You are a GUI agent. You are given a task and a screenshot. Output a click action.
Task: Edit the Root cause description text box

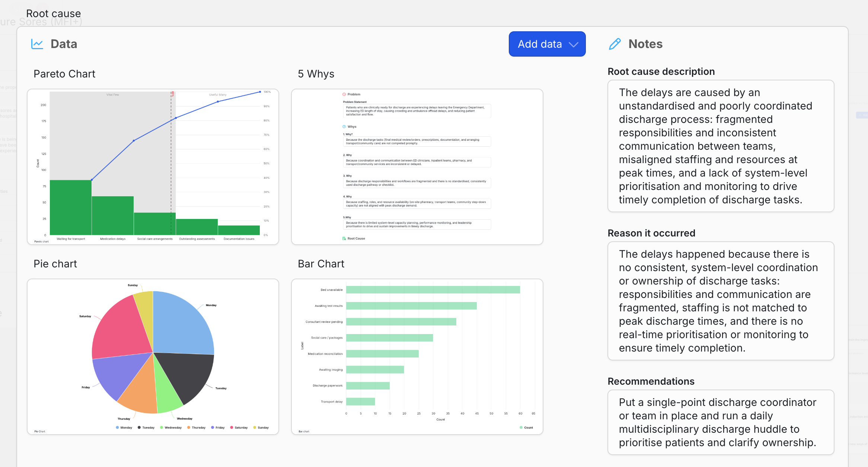[721, 146]
